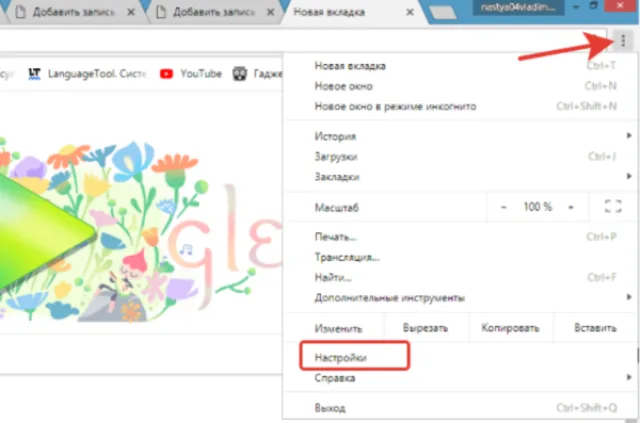The width and height of the screenshot is (640, 423).
Task: Click 'Вырезать' in the edit row
Action: [425, 328]
